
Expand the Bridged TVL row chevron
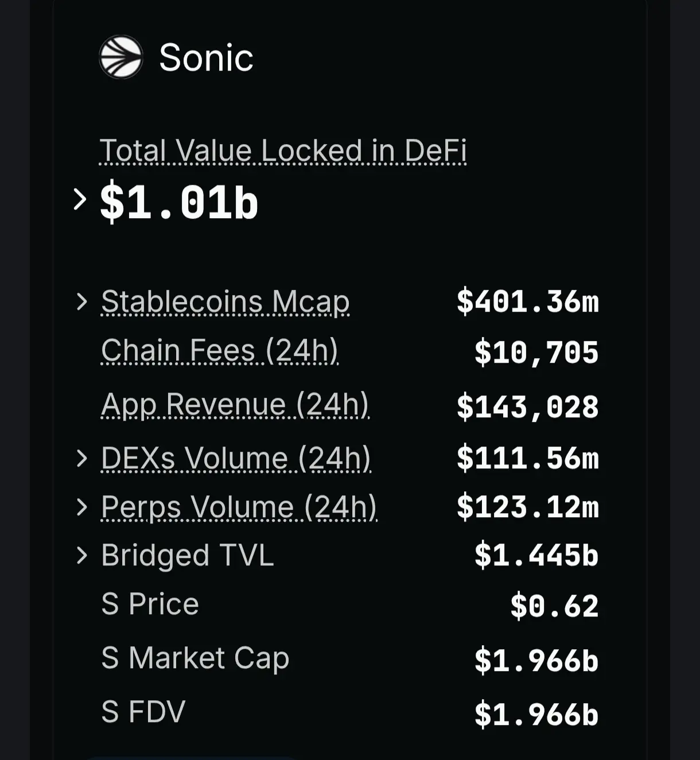(x=82, y=555)
